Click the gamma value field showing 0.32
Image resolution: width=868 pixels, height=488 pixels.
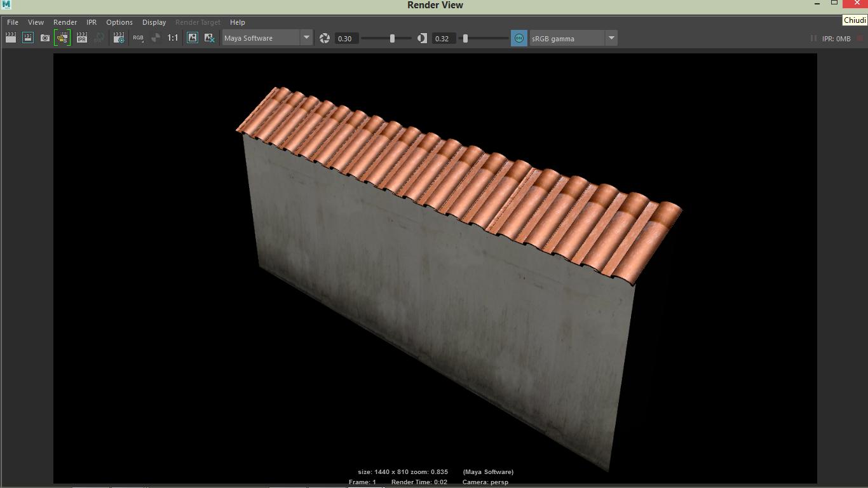(443, 38)
